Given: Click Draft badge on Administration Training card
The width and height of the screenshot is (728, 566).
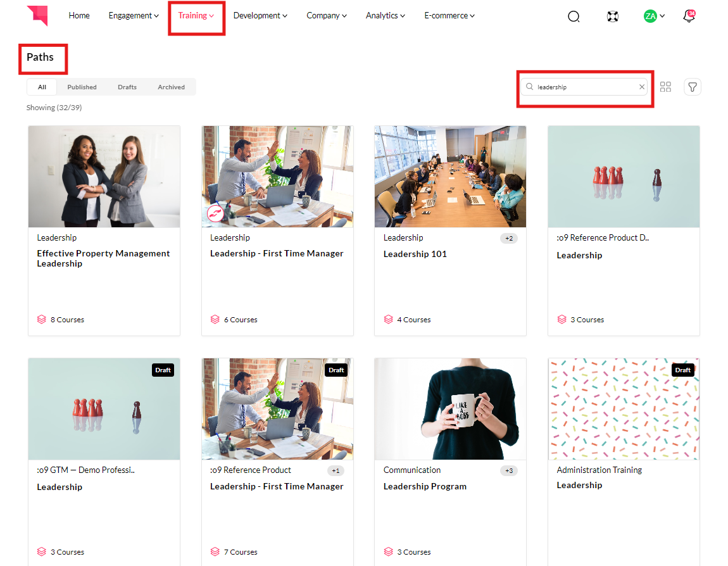Looking at the screenshot, I should (x=682, y=370).
